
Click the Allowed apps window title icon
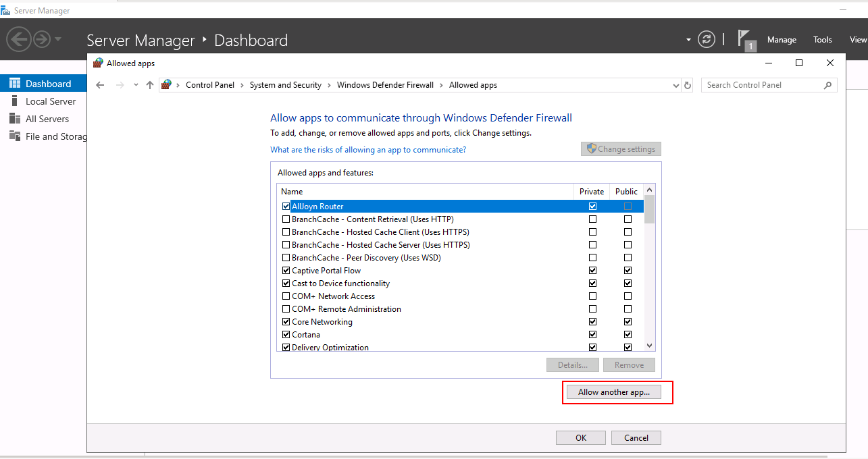(x=98, y=63)
